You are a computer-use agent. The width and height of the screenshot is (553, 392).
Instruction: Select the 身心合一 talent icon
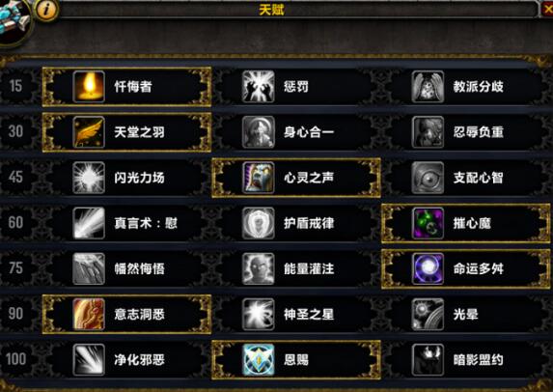pos(258,132)
